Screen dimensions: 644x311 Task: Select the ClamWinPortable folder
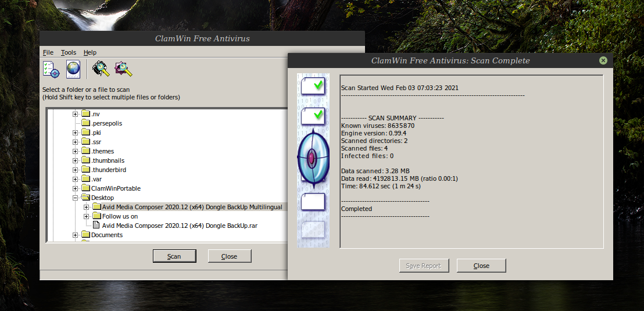coord(116,188)
